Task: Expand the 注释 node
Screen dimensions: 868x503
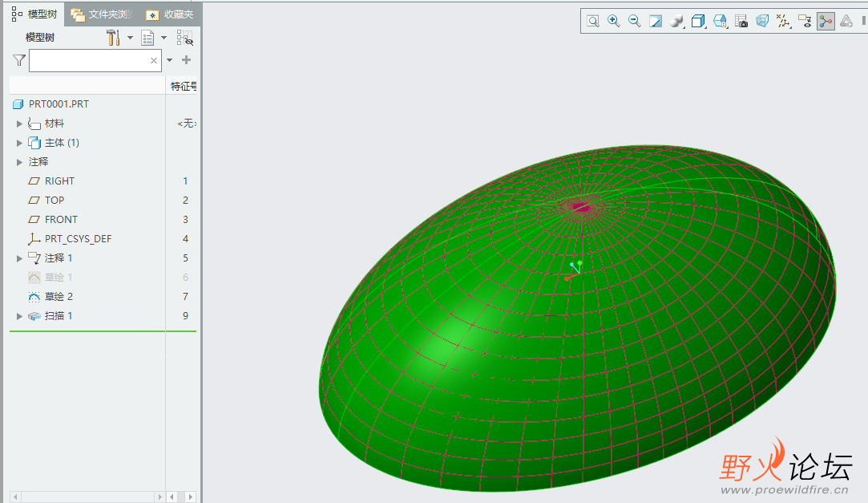Action: [x=19, y=162]
